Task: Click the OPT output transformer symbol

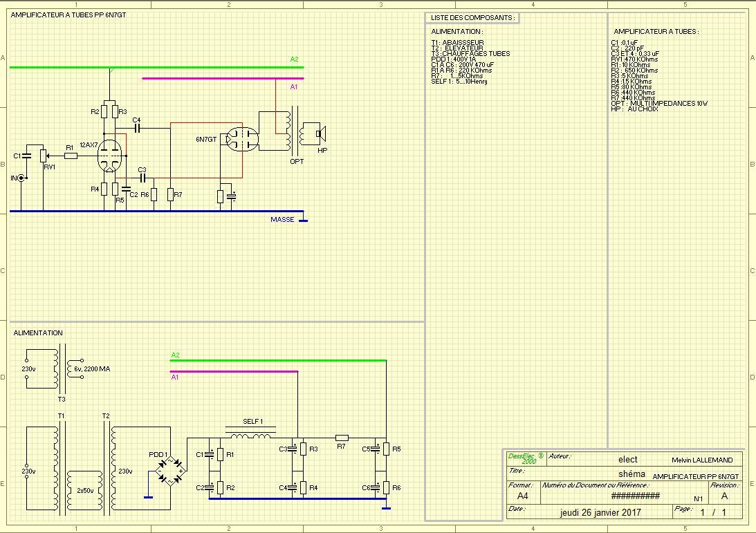Action: 294,131
